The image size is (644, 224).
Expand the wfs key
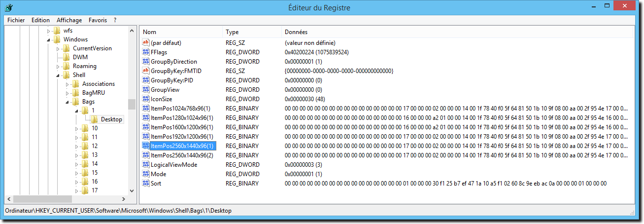[49, 31]
